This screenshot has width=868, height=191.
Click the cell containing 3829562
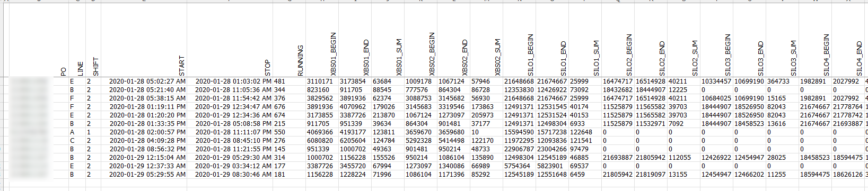322,98
